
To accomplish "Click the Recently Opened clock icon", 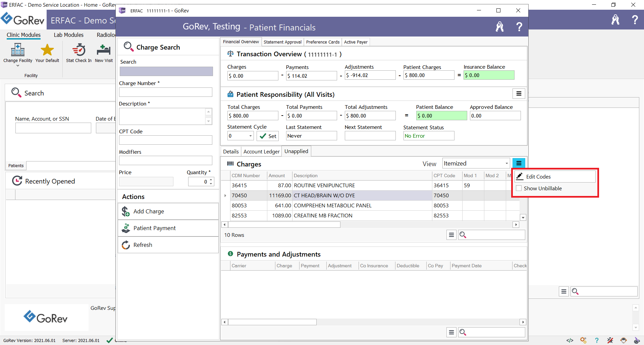I will click(x=17, y=181).
